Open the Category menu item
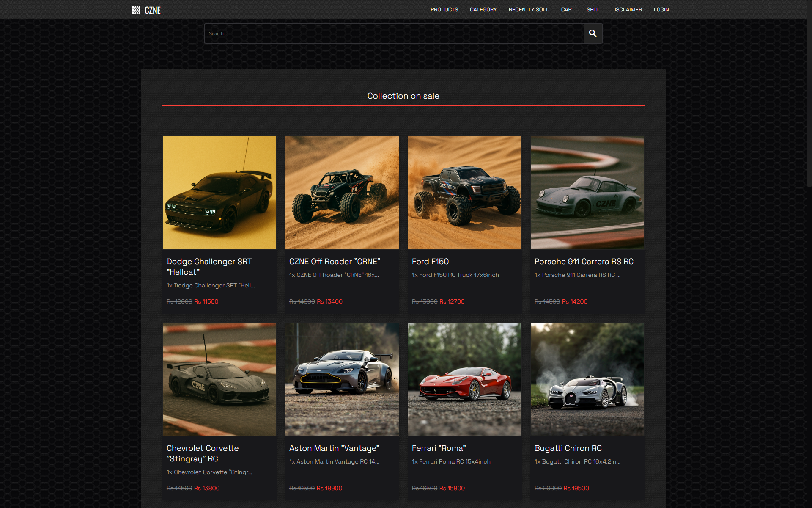The image size is (812, 508). (x=483, y=10)
